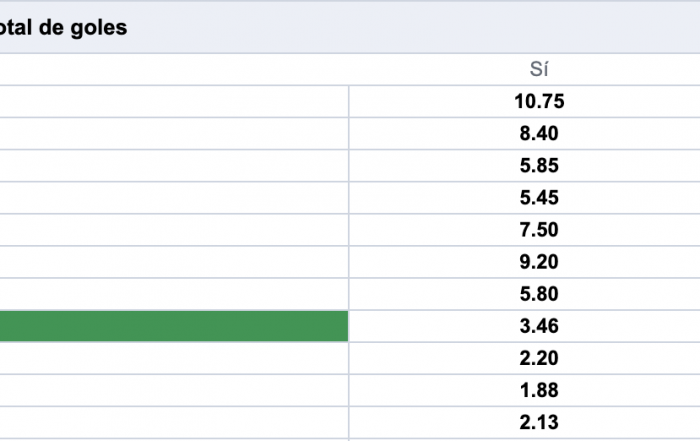Click the row label cell left of 2.20

tap(174, 357)
